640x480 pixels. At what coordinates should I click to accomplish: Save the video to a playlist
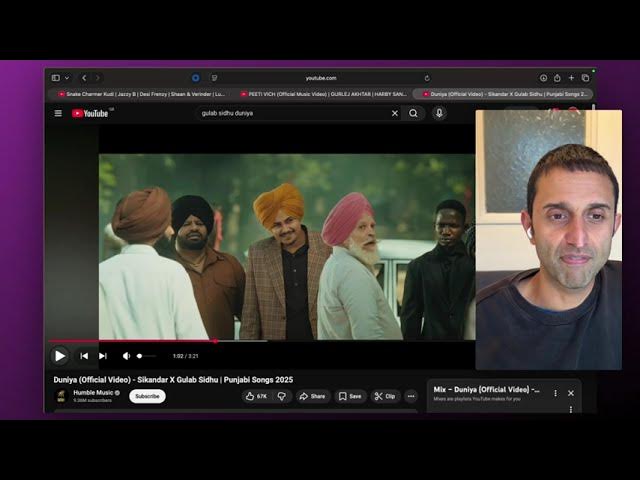(350, 396)
